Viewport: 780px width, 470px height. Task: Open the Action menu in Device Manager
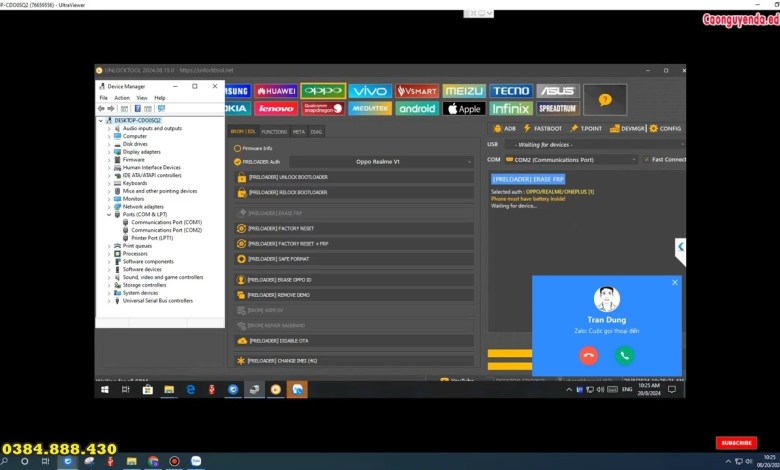[x=121, y=98]
